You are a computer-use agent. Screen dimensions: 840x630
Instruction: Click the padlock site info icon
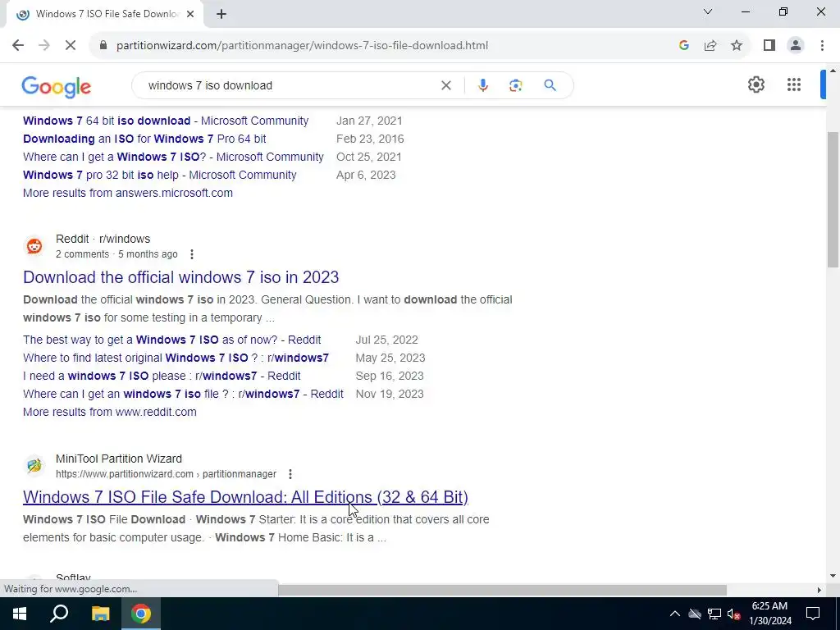coord(103,46)
